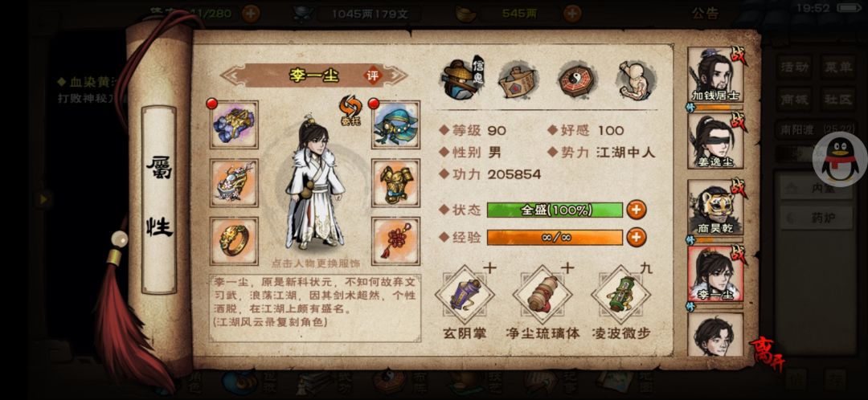
Task: Open the 信息 straw-hat info tab
Action: [461, 79]
